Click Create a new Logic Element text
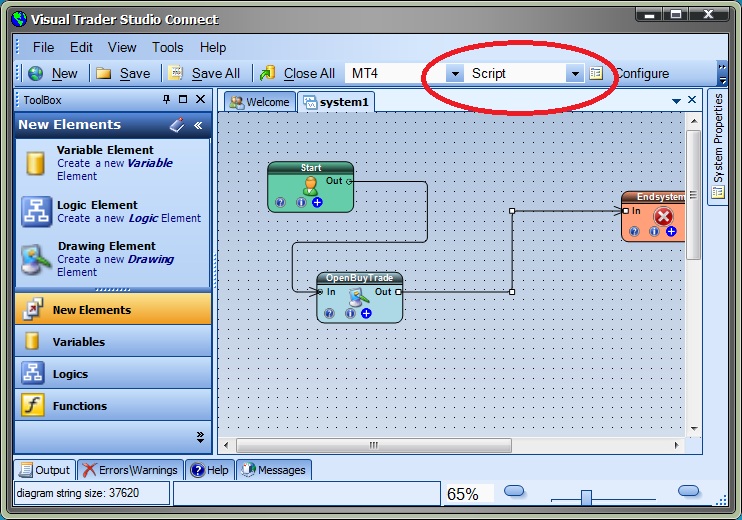 (x=129, y=218)
